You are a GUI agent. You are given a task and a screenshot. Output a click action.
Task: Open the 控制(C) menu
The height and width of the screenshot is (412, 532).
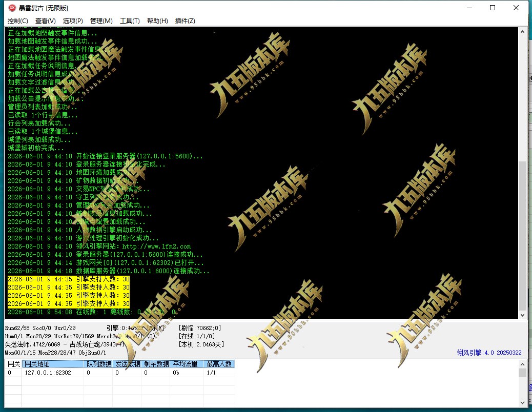[x=17, y=21]
